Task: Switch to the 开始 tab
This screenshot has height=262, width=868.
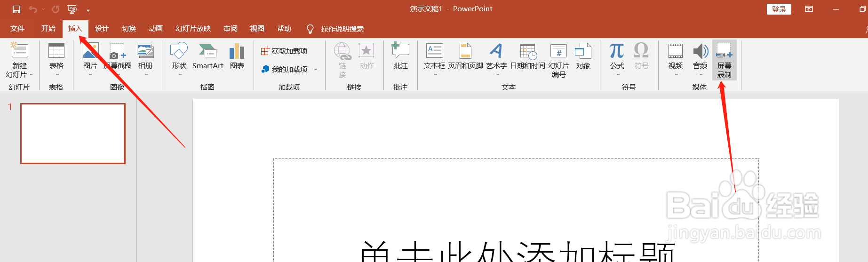Action: (x=48, y=29)
